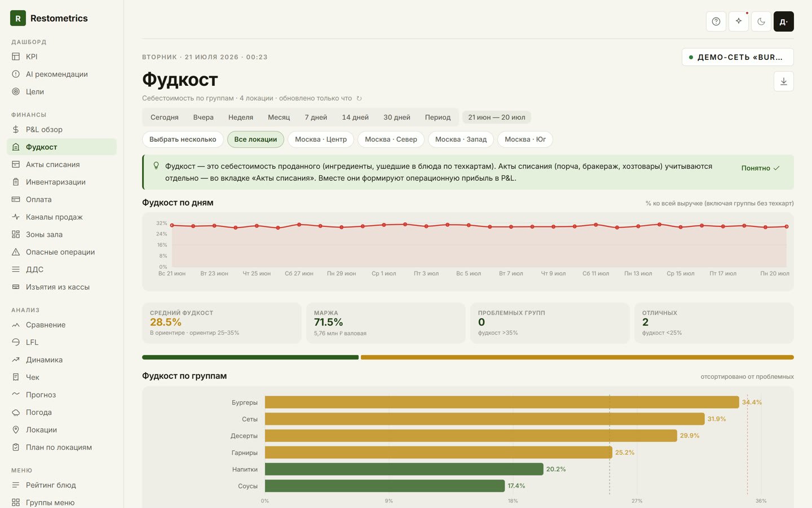Click the Restometrics logo icon
The height and width of the screenshot is (508, 812).
coord(18,18)
